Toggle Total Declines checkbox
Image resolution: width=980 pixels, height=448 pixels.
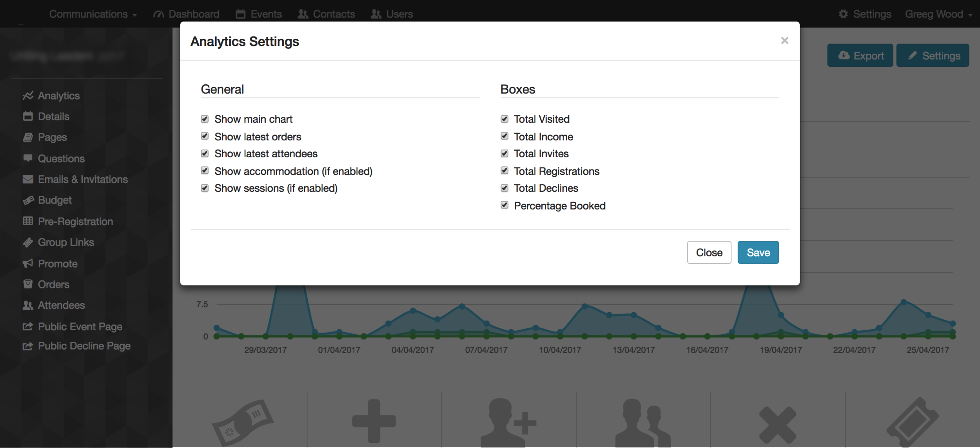click(x=505, y=188)
